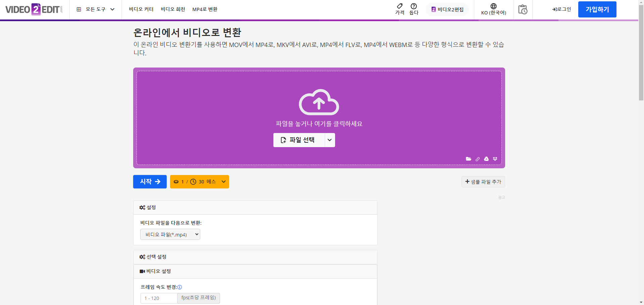Click the 선택 설정 panel header
Viewport: 644px width, 305px height.
255,257
